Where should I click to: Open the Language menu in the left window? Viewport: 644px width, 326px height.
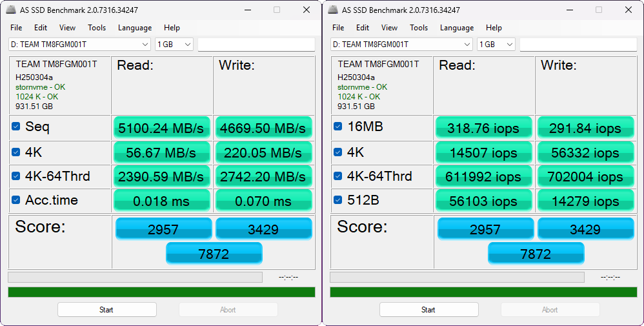(x=135, y=28)
